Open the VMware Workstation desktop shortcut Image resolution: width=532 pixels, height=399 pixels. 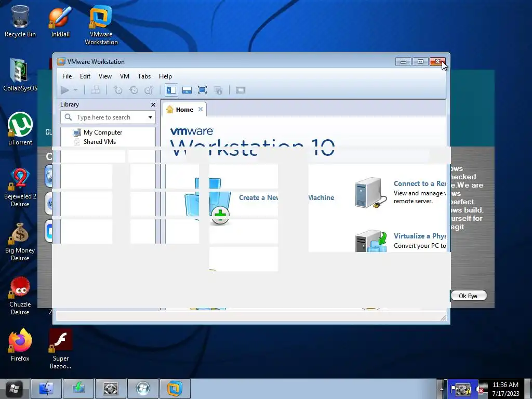[101, 25]
